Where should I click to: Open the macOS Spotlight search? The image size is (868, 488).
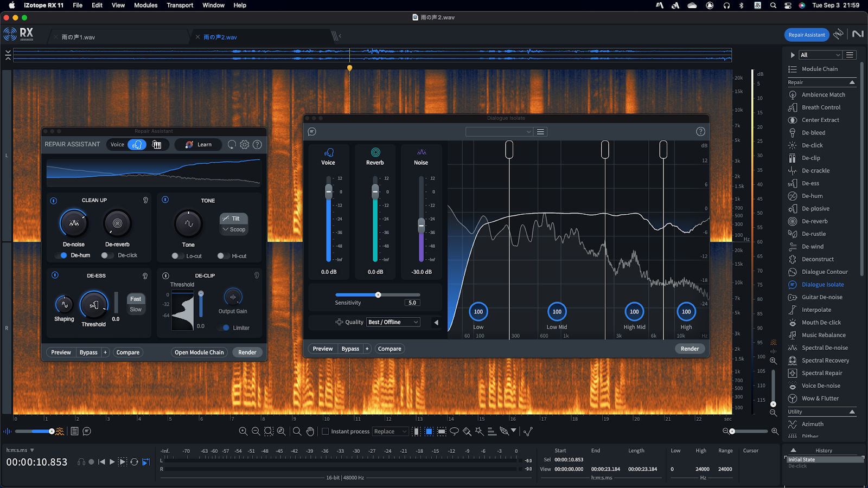(x=773, y=5)
